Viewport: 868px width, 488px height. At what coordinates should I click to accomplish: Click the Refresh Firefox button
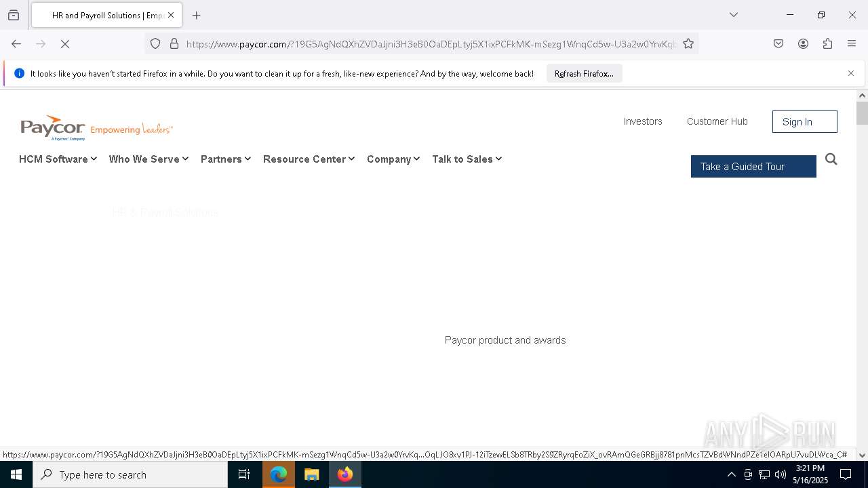584,73
